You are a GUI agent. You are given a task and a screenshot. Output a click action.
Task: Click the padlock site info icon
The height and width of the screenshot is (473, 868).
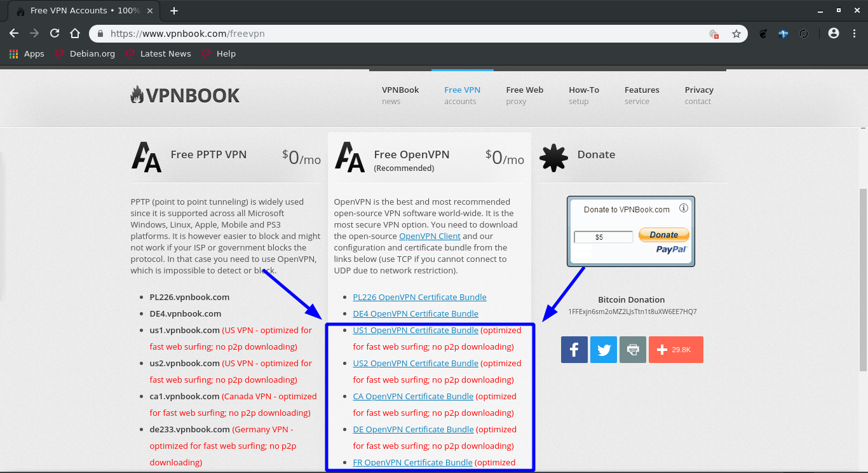click(x=100, y=34)
